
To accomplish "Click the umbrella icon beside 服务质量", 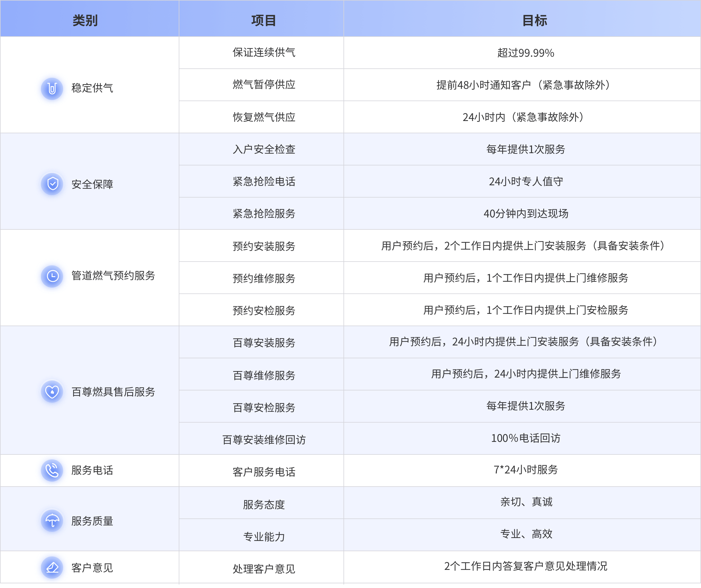I will tap(52, 520).
